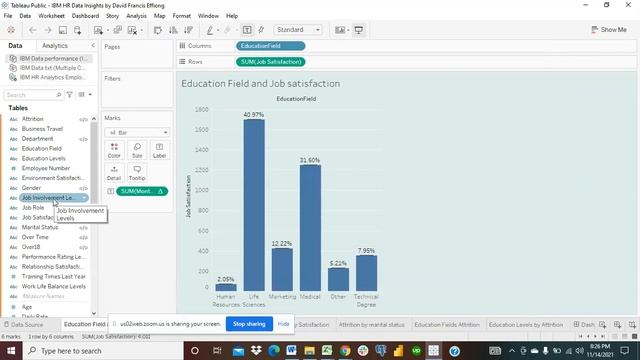
Task: Open the Worksheet menu
Action: click(51, 16)
